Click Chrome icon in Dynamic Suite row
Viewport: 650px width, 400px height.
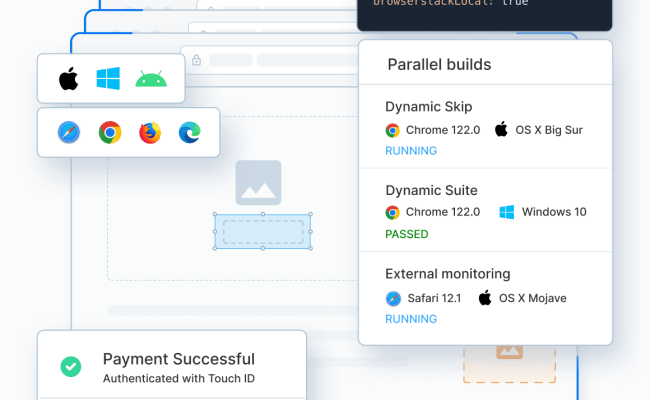tap(392, 212)
